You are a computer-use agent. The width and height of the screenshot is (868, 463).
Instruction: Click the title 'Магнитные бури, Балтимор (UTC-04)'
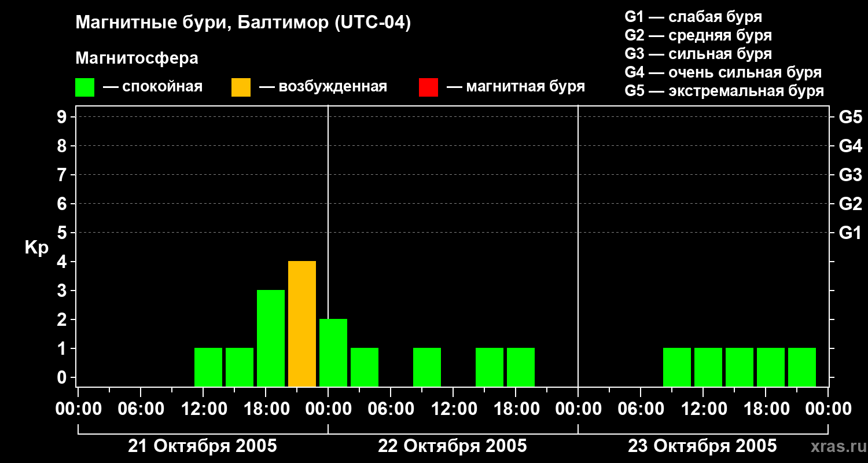tap(243, 23)
